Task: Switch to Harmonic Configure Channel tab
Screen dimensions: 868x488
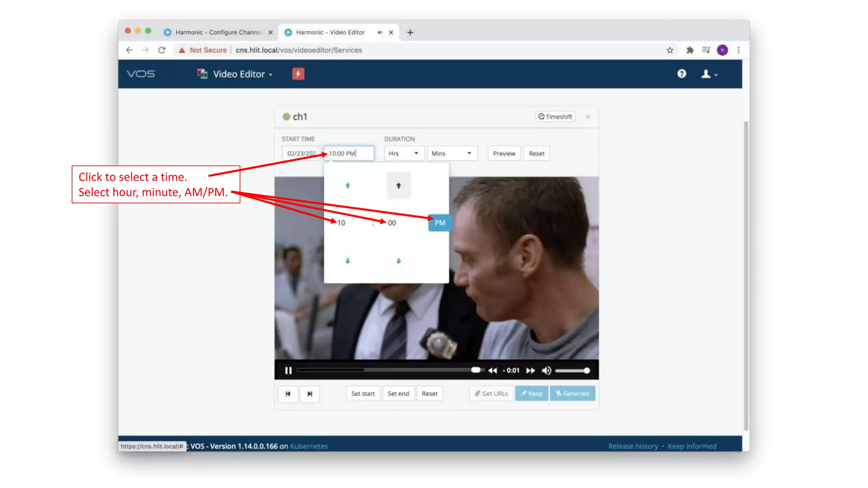Action: point(218,32)
